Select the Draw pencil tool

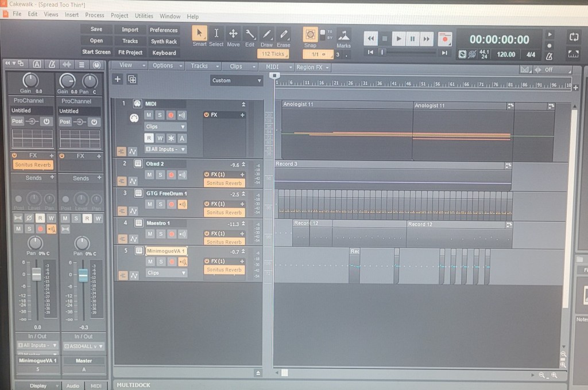point(266,34)
